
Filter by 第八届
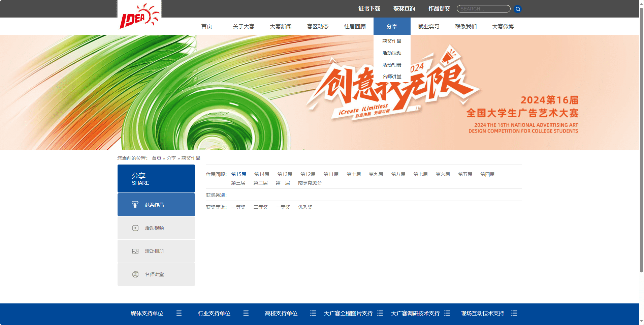click(x=398, y=174)
